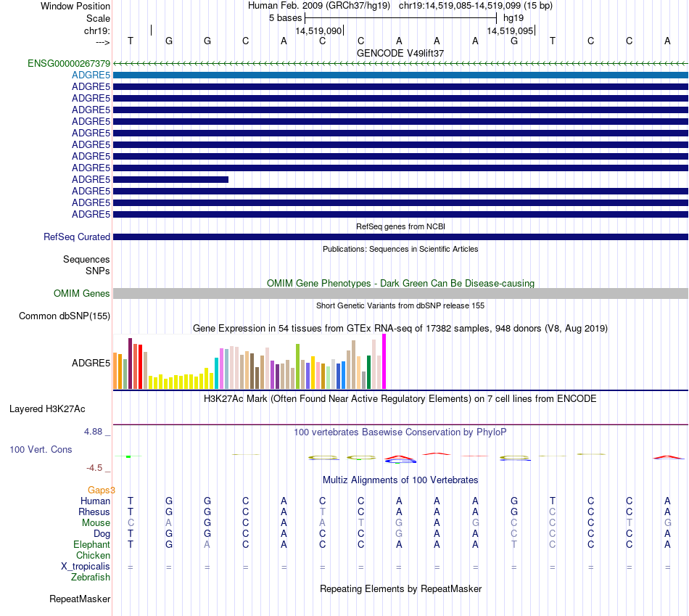The width and height of the screenshot is (689, 616).
Task: Click the -4.5 lower conservation scale value
Action: pyautogui.click(x=94, y=468)
